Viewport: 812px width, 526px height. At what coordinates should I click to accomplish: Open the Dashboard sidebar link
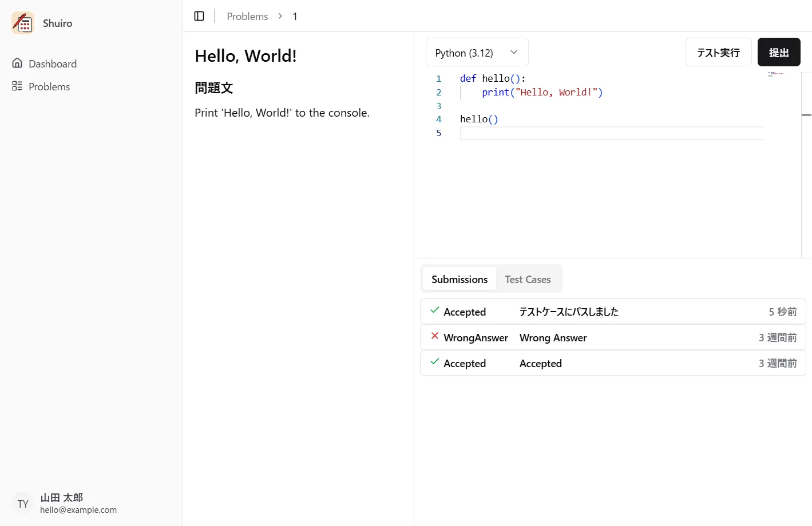pos(53,64)
